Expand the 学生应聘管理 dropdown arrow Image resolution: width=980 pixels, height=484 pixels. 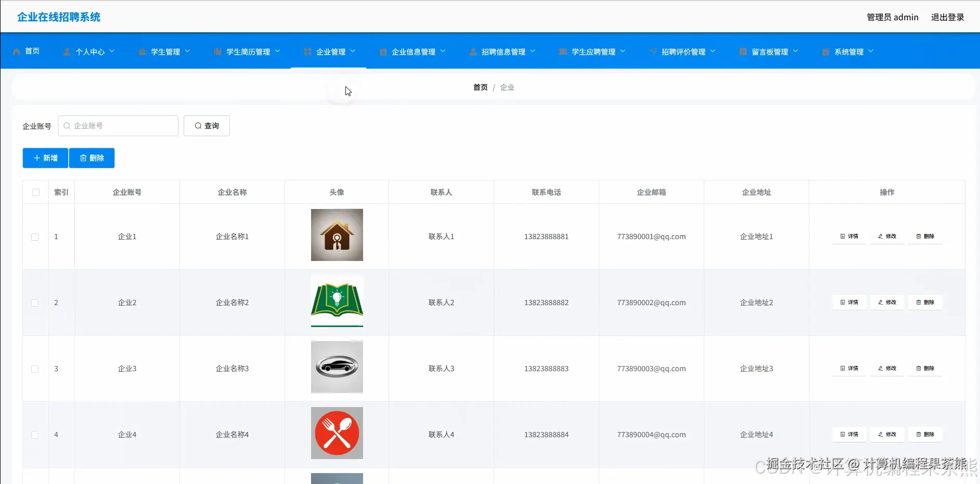pyautogui.click(x=623, y=51)
